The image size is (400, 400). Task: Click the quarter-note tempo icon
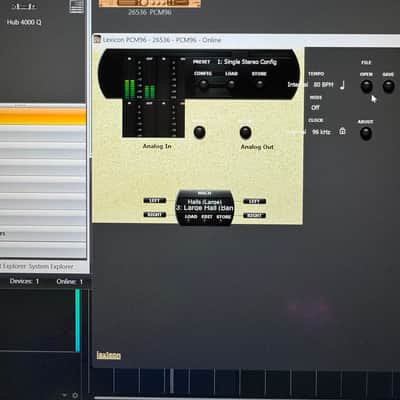[x=342, y=85]
